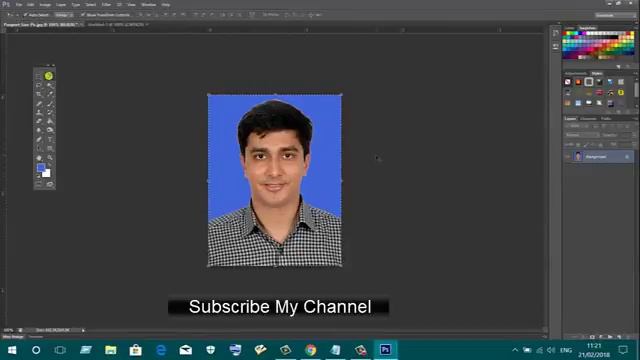Open Google Chrome from the taskbar
Screen dimensions: 640x360
pyautogui.click(x=311, y=350)
